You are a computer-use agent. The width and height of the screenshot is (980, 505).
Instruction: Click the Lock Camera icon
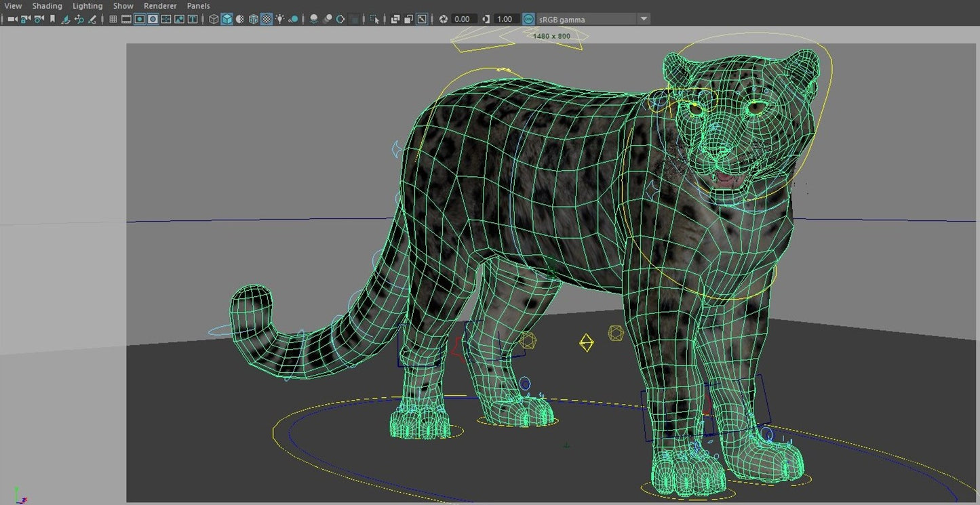25,19
